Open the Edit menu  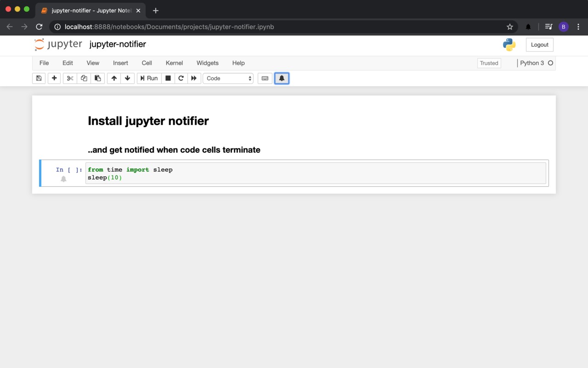pyautogui.click(x=68, y=63)
